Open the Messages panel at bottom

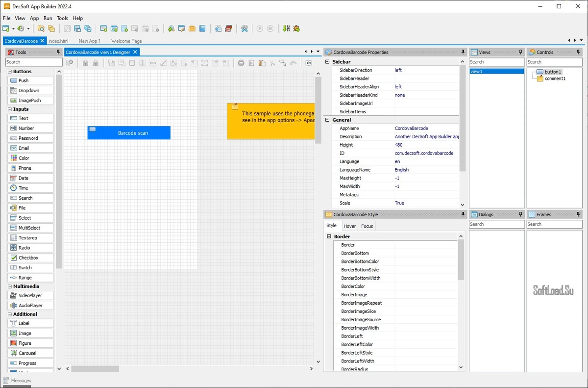coord(17,380)
